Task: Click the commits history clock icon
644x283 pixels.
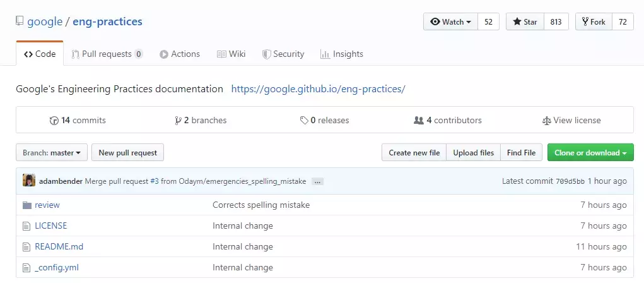Action: point(54,121)
